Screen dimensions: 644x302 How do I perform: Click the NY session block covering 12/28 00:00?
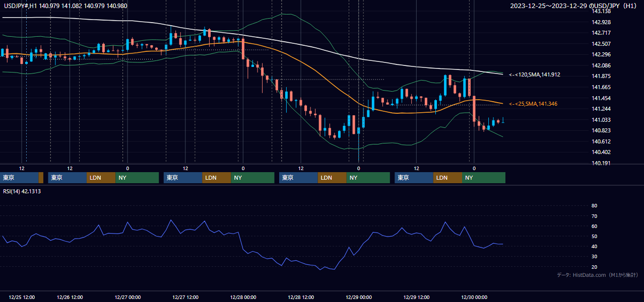[252, 178]
